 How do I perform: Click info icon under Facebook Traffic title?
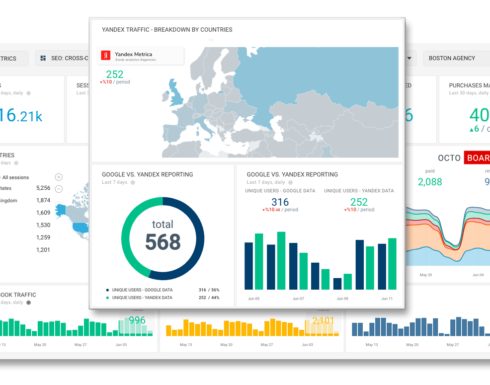[29, 302]
